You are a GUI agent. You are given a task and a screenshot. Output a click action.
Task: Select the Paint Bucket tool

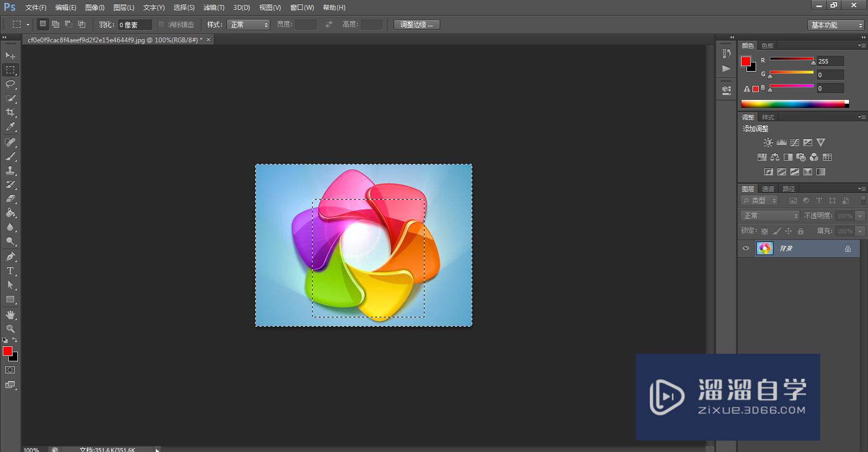(10, 213)
